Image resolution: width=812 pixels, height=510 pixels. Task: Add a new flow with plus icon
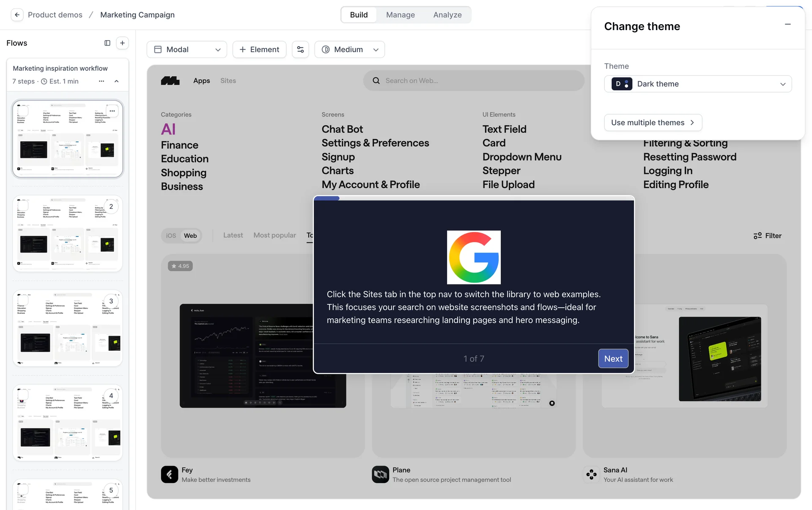point(122,43)
